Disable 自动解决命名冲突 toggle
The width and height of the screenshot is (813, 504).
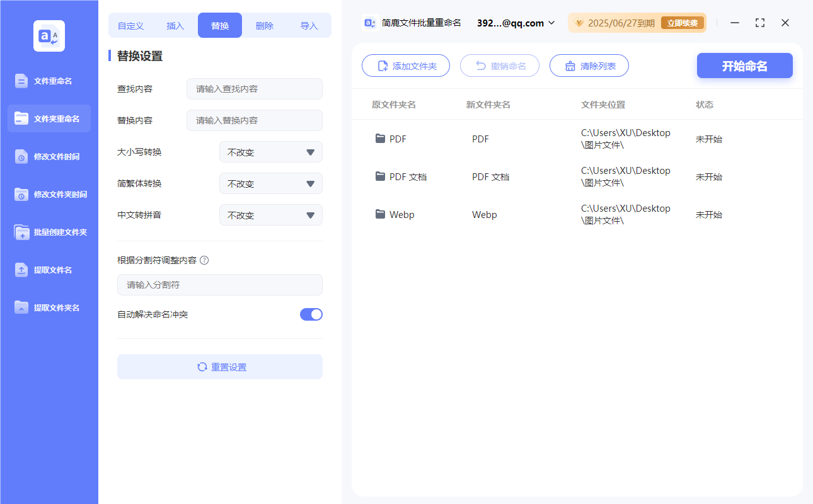(311, 314)
